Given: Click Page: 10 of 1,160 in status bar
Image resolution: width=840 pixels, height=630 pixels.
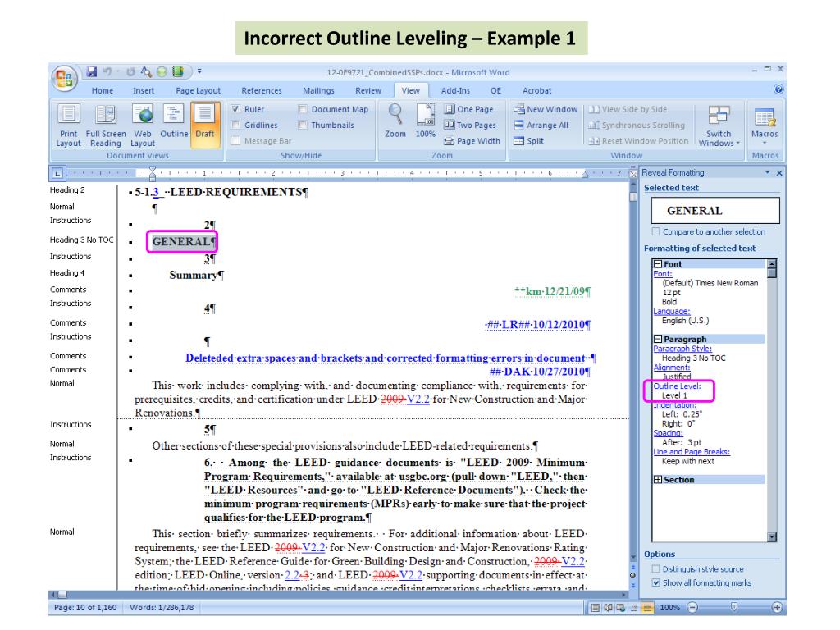Looking at the screenshot, I should point(85,608).
